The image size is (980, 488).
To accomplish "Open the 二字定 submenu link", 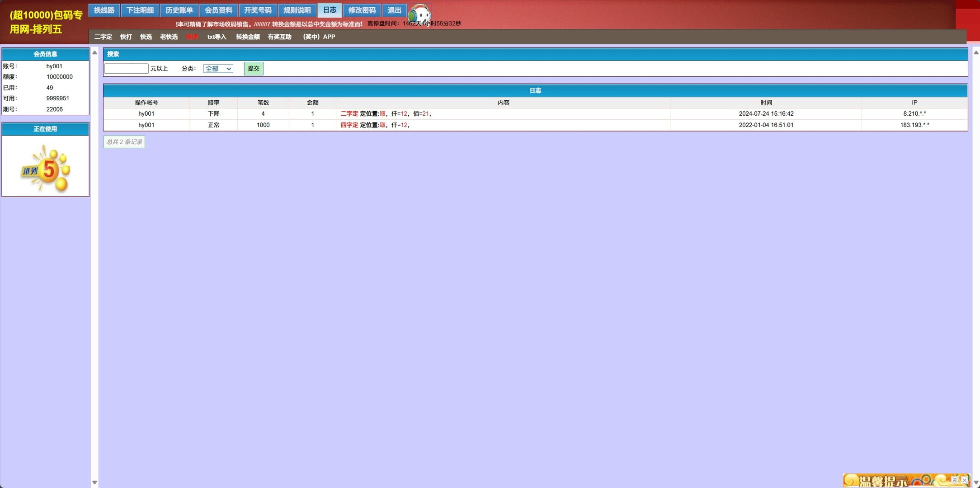I will pos(103,37).
